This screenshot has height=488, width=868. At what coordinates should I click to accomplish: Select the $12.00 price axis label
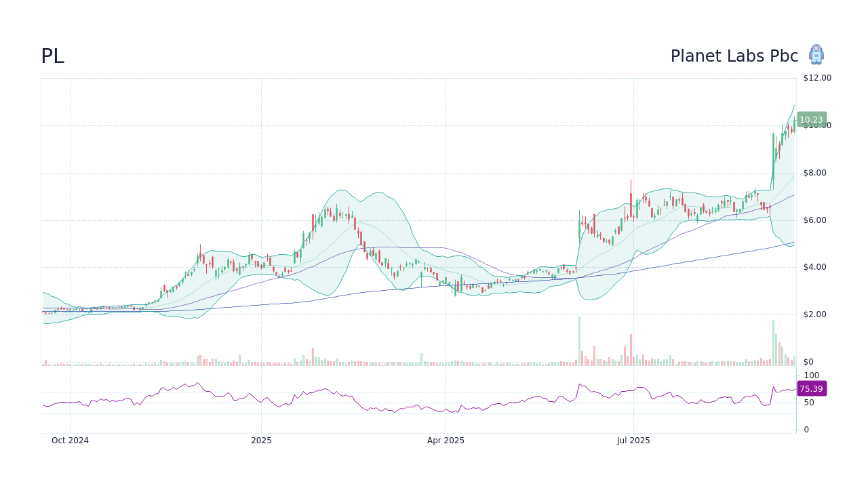[x=816, y=77]
